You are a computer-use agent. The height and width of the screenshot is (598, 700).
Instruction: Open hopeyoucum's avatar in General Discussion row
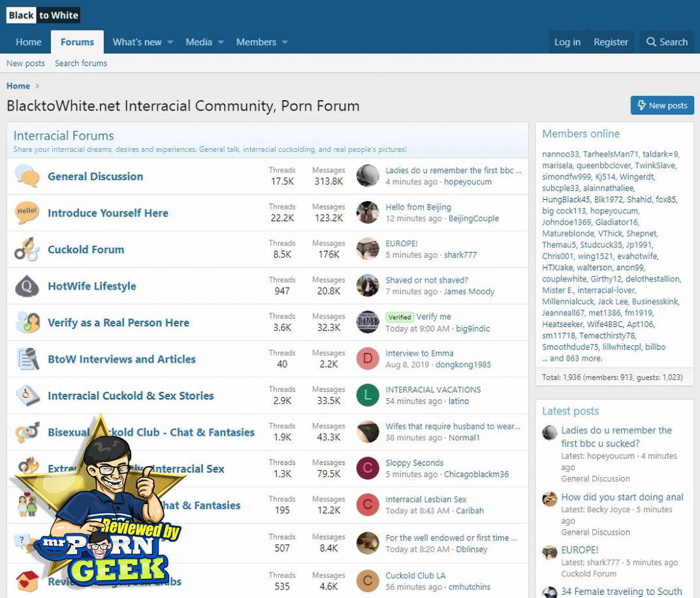click(368, 176)
